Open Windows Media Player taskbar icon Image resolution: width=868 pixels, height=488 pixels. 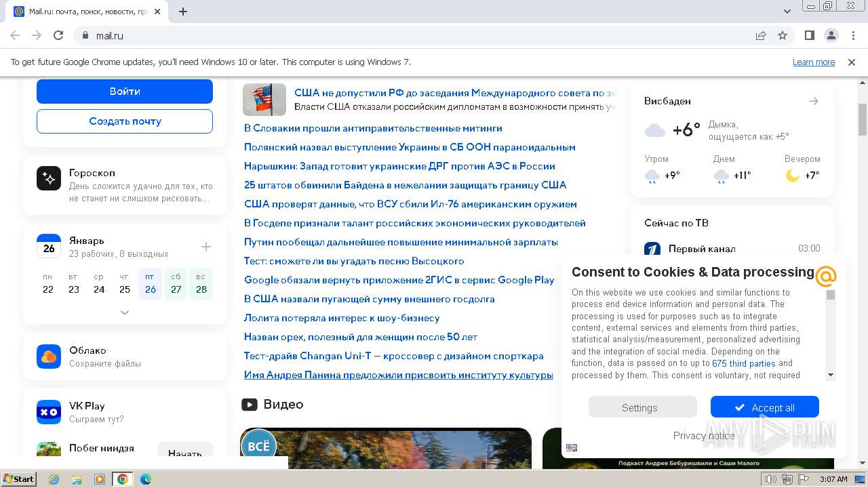tap(100, 479)
